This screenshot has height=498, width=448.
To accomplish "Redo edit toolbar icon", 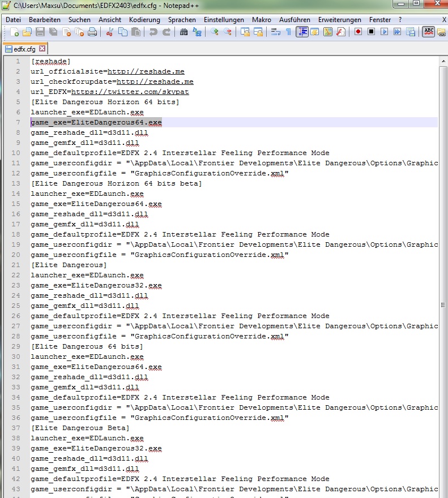I will click(167, 32).
